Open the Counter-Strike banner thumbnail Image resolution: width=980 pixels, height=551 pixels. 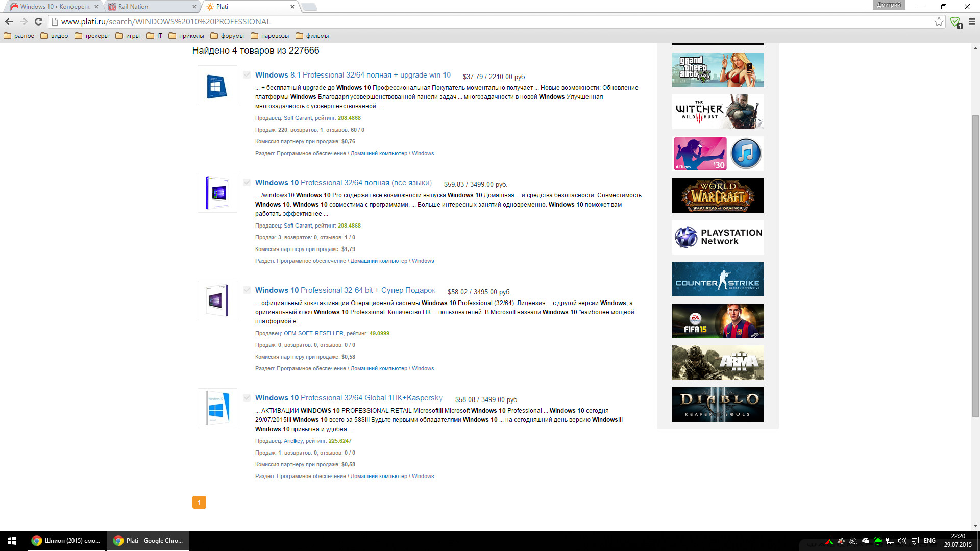[x=718, y=279]
